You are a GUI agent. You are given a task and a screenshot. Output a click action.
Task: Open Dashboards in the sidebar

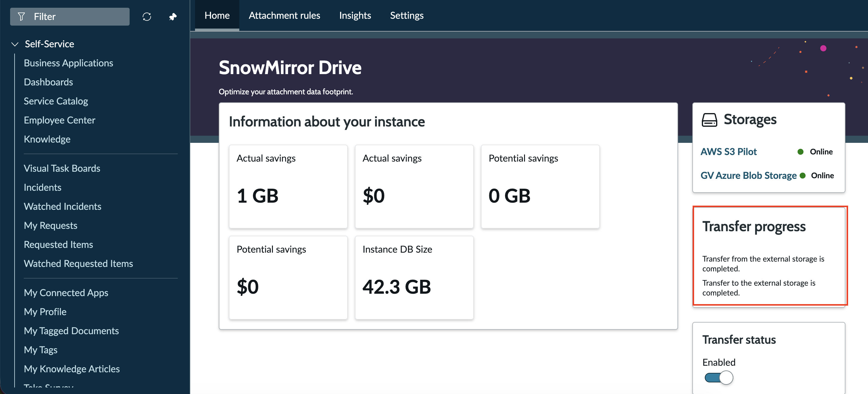click(x=48, y=82)
